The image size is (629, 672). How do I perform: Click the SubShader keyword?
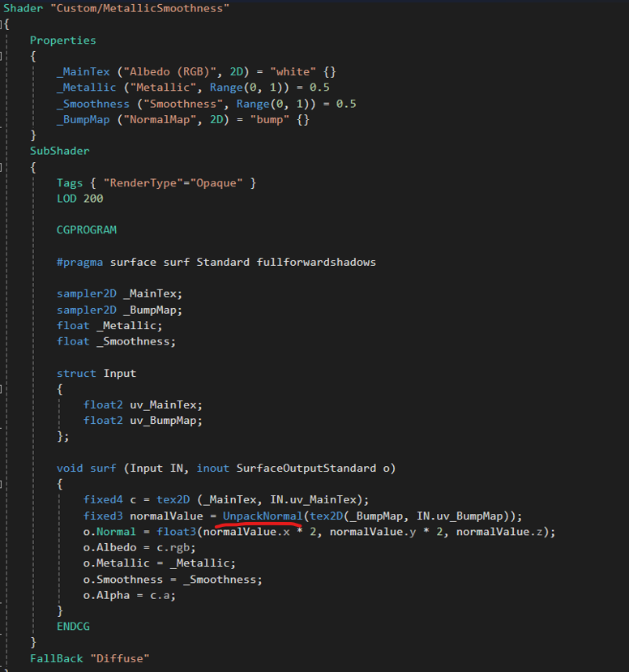[59, 151]
